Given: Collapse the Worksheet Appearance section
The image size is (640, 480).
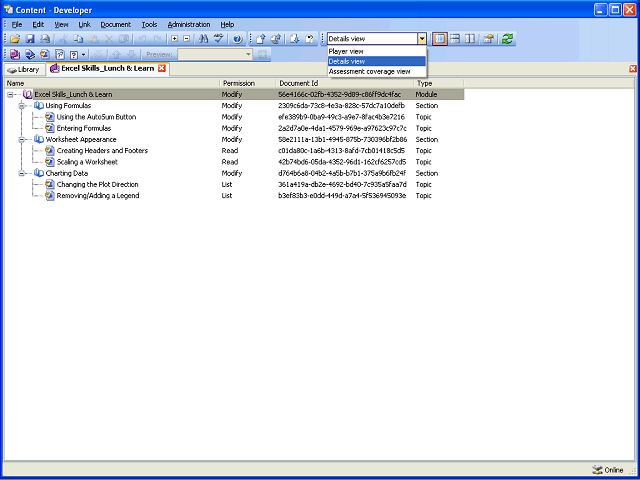Looking at the screenshot, I should (x=21, y=140).
